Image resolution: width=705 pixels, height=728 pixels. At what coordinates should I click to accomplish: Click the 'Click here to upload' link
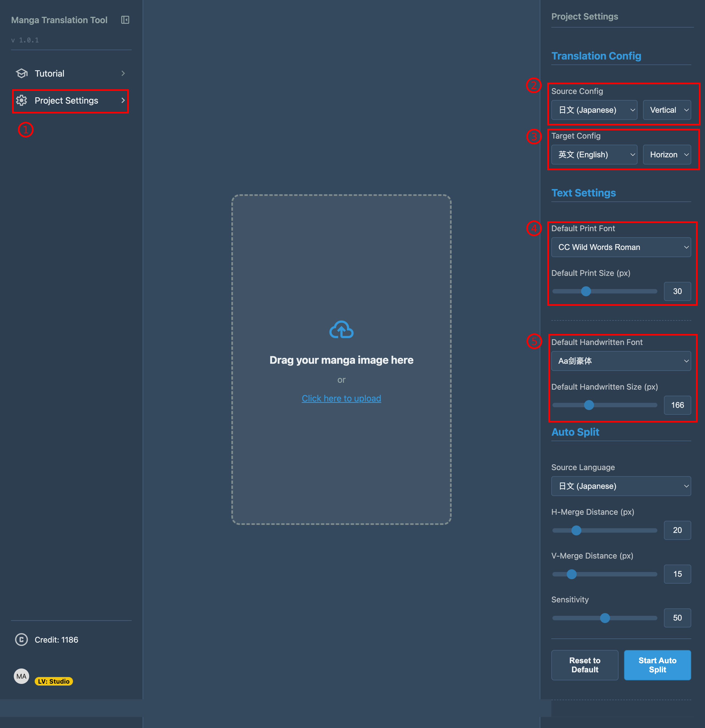pyautogui.click(x=341, y=398)
